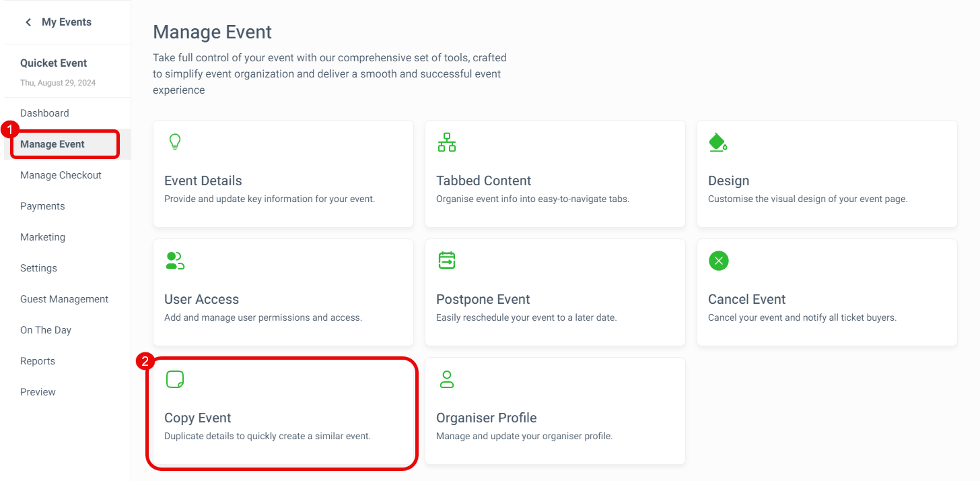This screenshot has width=980, height=481.
Task: Open Guest Management sidebar item
Action: 64,299
